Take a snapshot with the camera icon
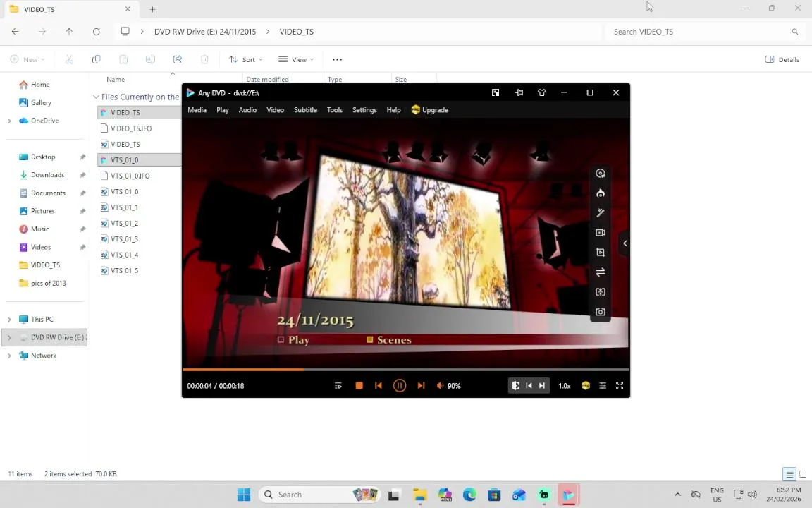 click(601, 312)
